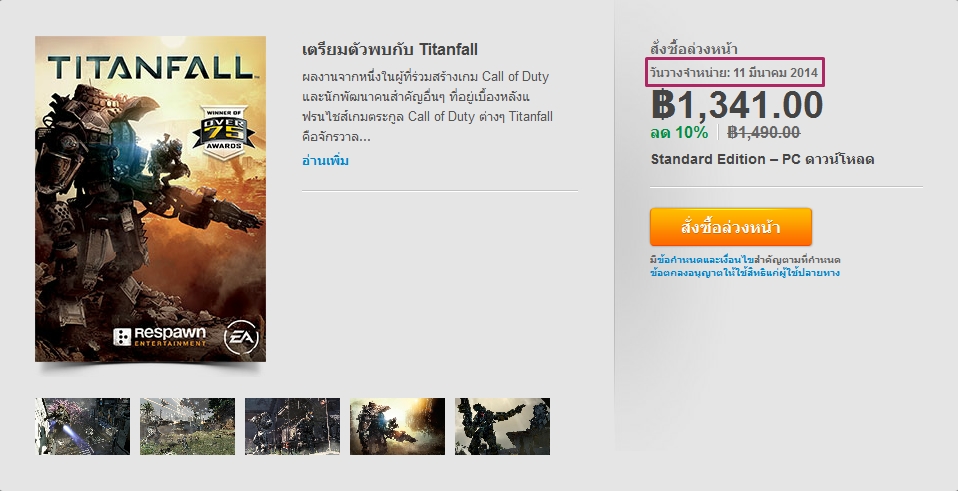Click the TITANFALL title logo on the cover art
Viewport: 958px width, 491px height.
point(150,67)
